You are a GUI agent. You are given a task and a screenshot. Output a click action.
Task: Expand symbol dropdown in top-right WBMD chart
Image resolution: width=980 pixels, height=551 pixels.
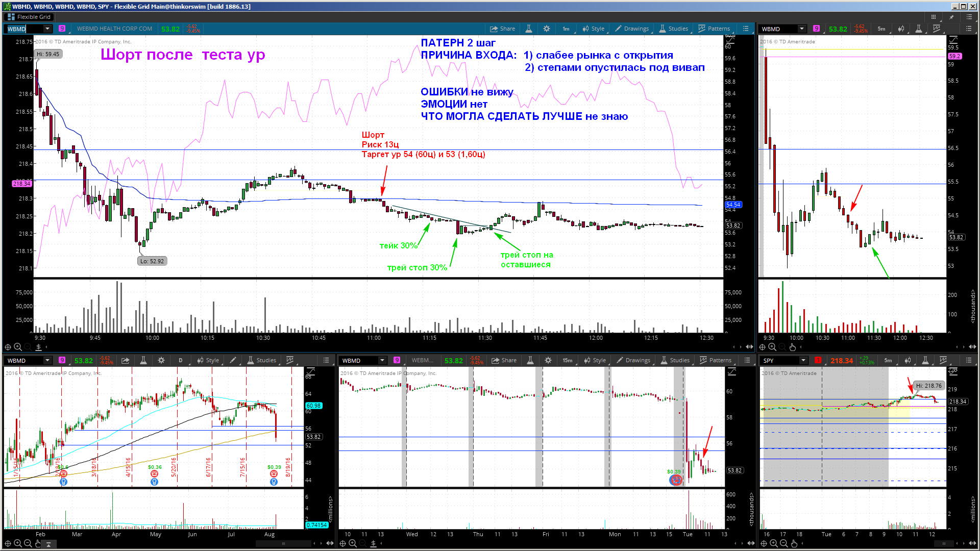[x=802, y=29]
